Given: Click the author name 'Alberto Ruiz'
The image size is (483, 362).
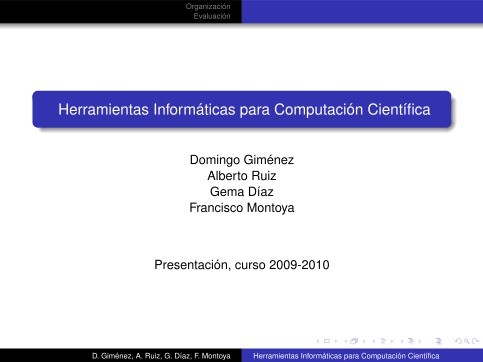Looking at the screenshot, I should [242, 176].
